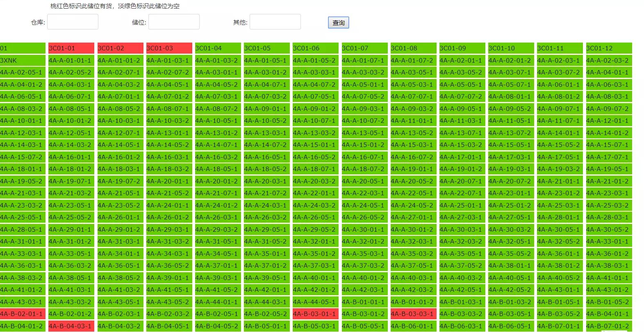Focus the 储位 input field
The image size is (644, 332).
coord(174,22)
